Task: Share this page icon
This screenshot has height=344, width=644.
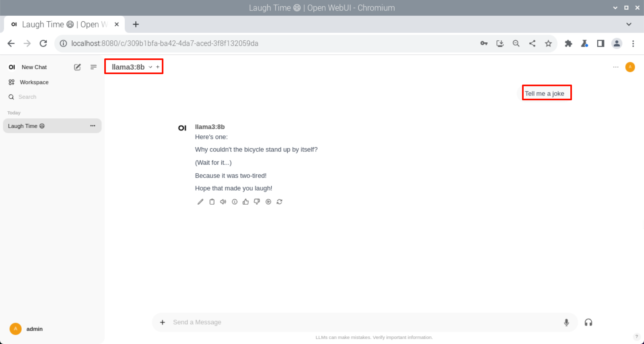Action: pyautogui.click(x=532, y=44)
